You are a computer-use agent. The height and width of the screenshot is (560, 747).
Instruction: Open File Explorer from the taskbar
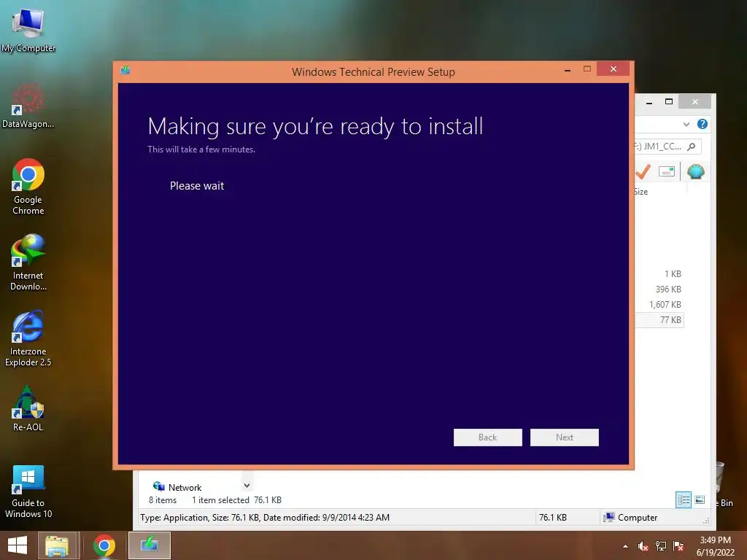[x=57, y=545]
